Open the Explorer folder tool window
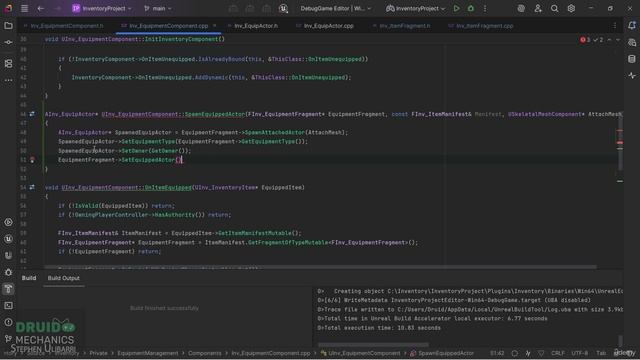The image size is (640, 360). pyautogui.click(x=8, y=26)
